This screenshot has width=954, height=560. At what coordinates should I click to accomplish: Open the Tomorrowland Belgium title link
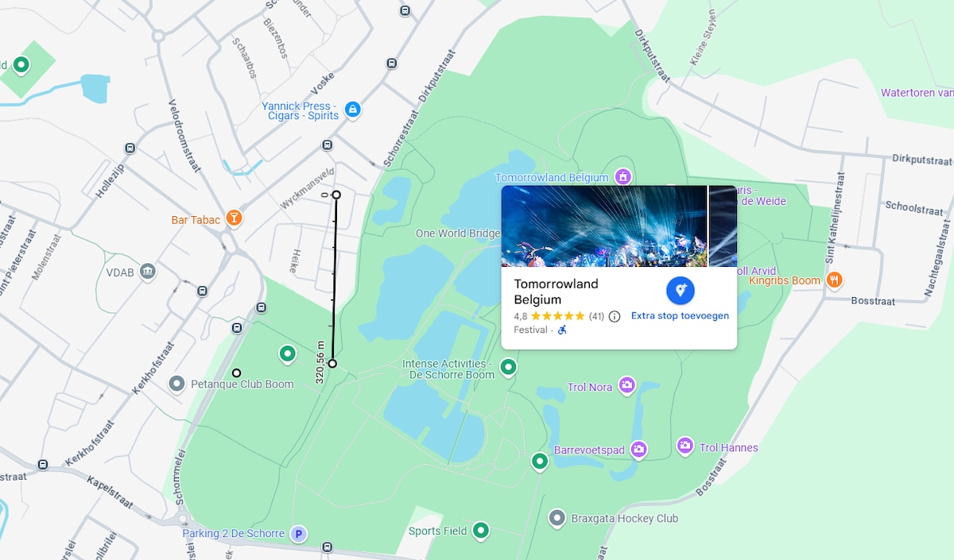(x=556, y=292)
